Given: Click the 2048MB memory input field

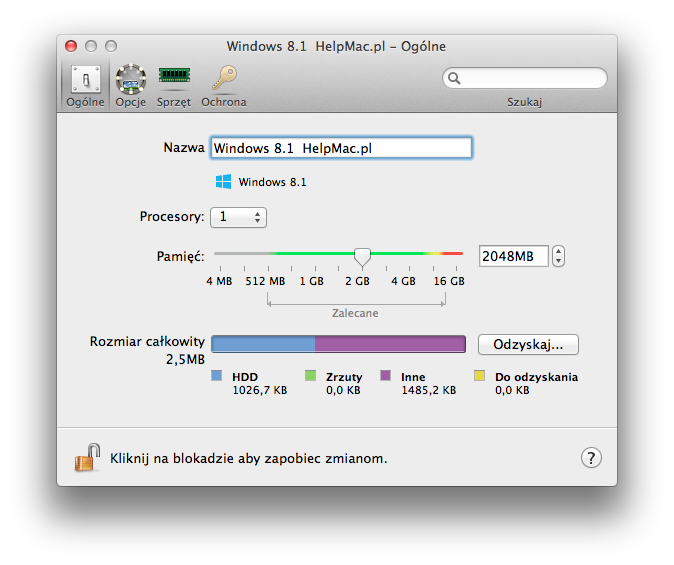Looking at the screenshot, I should pyautogui.click(x=513, y=256).
